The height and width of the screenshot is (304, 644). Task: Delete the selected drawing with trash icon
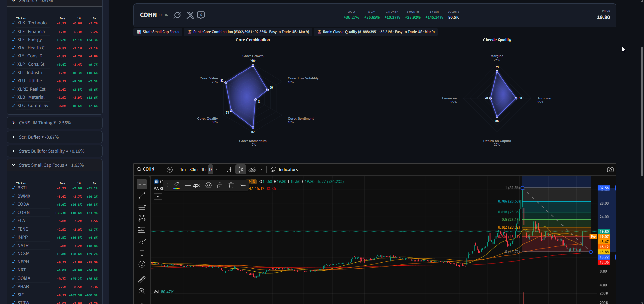point(231,185)
